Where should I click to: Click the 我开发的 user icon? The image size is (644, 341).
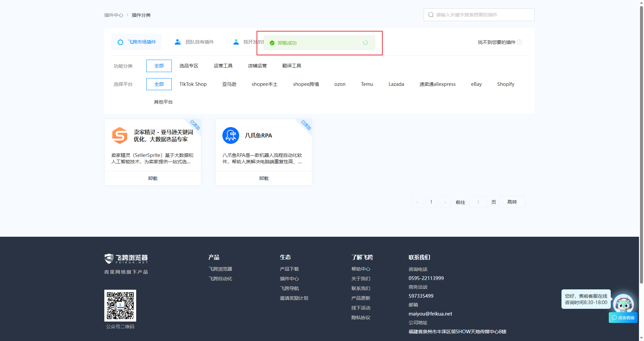pyautogui.click(x=236, y=42)
